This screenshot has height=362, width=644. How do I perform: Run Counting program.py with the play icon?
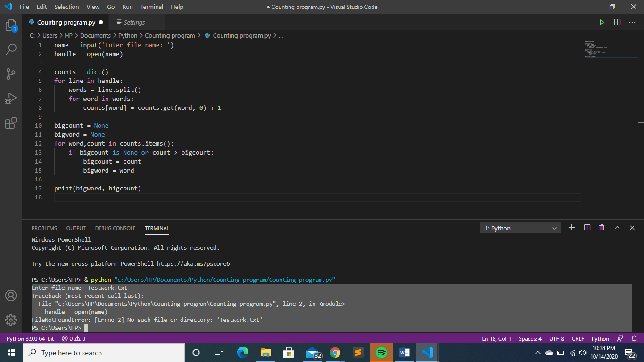[x=602, y=22]
